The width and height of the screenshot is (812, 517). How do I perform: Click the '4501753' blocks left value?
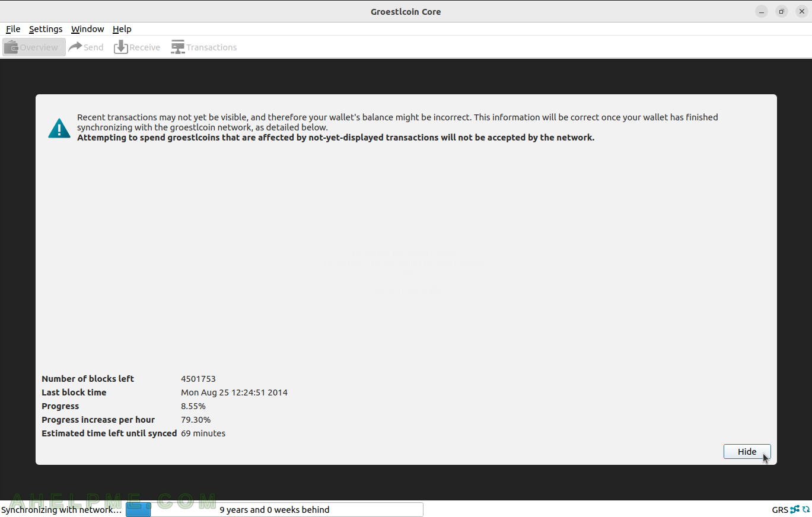(198, 379)
